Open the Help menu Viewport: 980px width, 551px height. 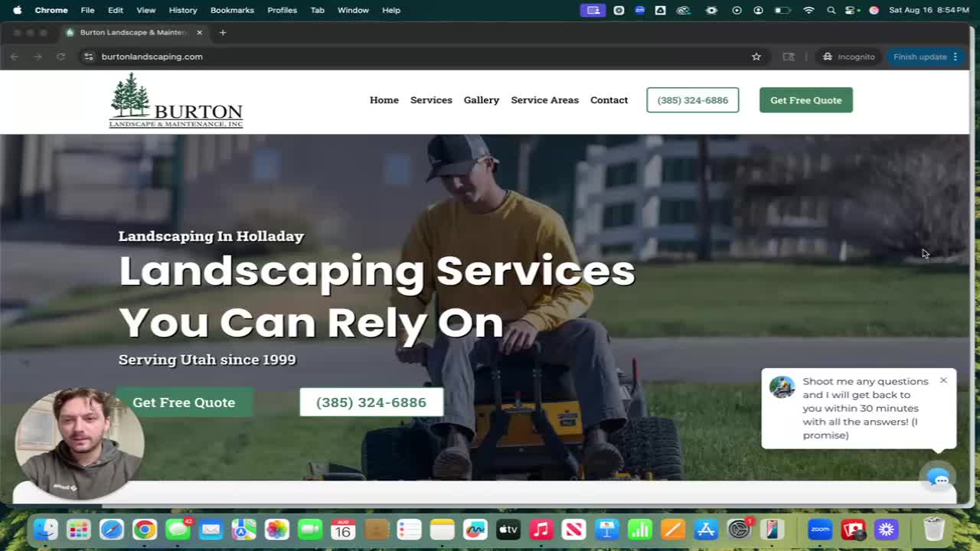(x=391, y=10)
